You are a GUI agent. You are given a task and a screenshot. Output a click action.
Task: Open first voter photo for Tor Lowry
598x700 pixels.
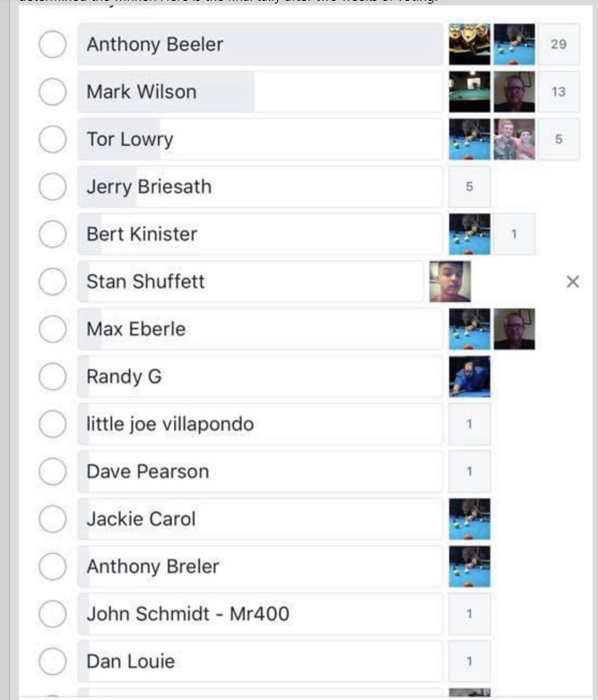coord(469,139)
